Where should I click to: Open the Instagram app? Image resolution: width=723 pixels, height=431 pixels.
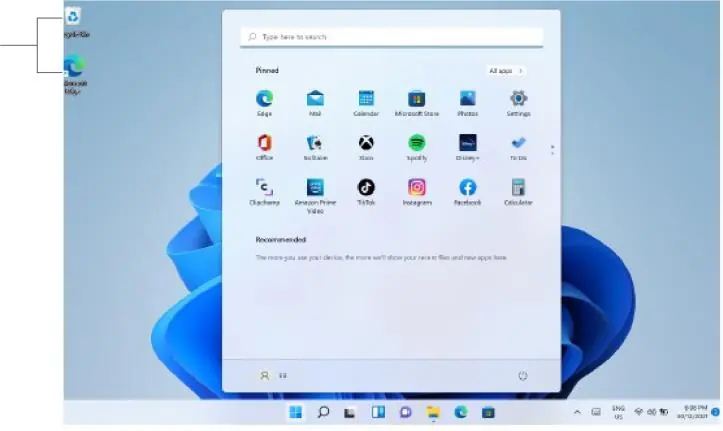click(x=417, y=192)
